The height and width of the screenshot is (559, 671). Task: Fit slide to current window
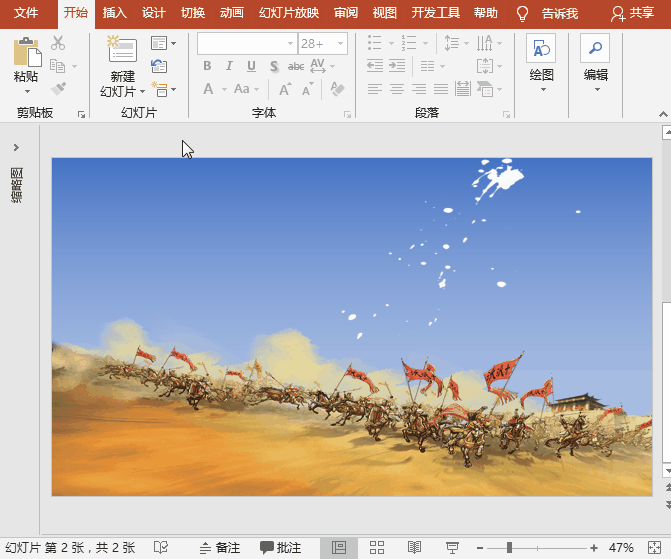(x=654, y=547)
